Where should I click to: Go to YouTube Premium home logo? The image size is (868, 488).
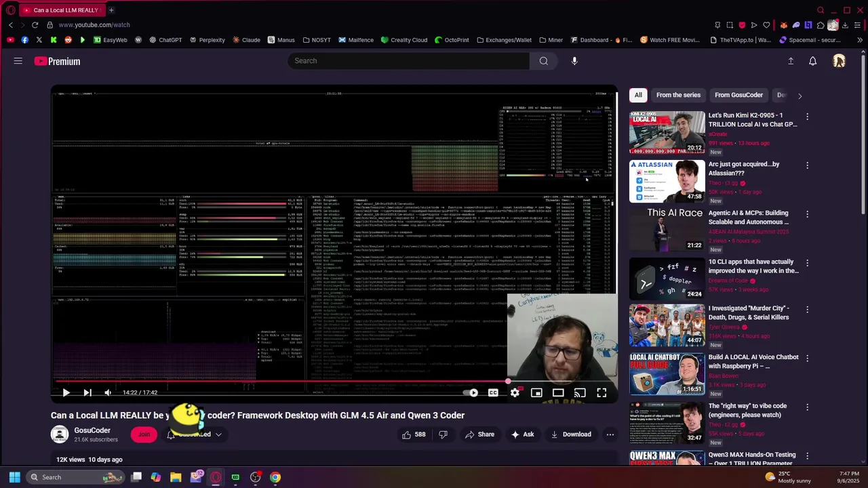click(58, 61)
